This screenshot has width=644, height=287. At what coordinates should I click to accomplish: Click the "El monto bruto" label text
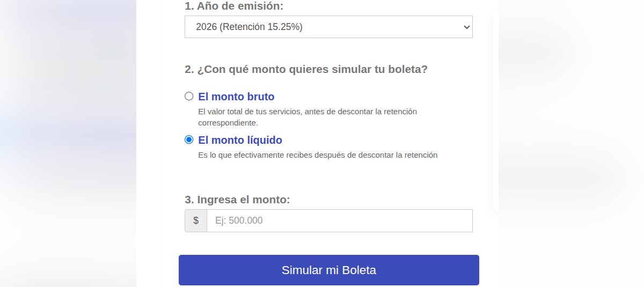click(x=236, y=97)
